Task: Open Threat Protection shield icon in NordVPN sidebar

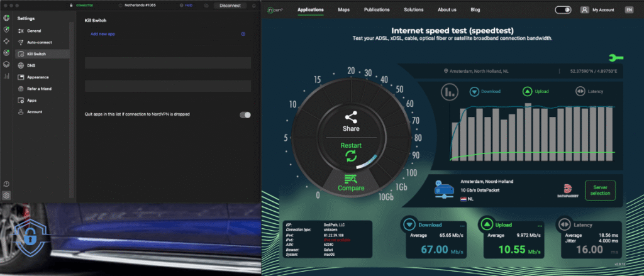Action: point(6,30)
